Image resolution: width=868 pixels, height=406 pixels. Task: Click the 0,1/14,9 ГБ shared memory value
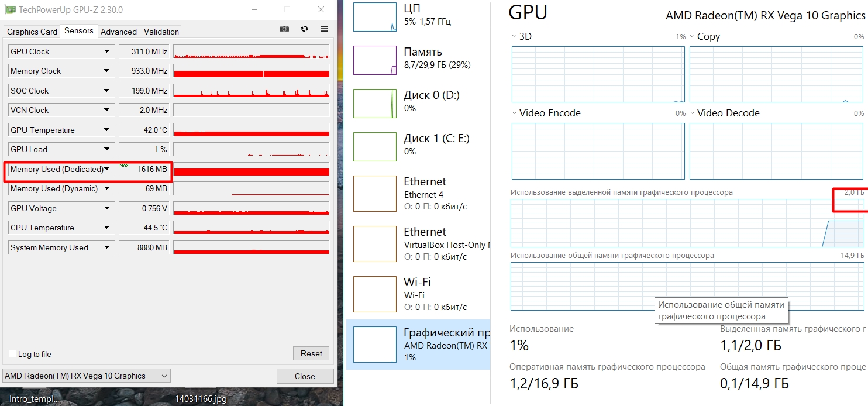click(755, 384)
